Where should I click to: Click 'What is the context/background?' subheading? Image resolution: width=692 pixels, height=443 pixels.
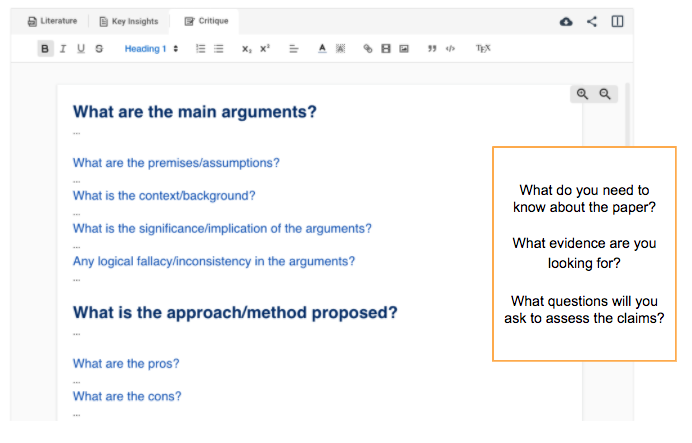pyautogui.click(x=164, y=195)
